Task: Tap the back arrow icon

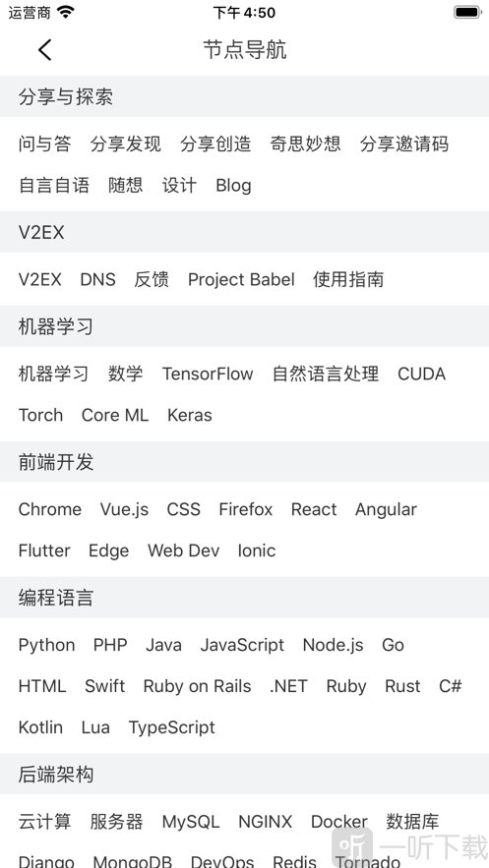Action: coord(45,50)
